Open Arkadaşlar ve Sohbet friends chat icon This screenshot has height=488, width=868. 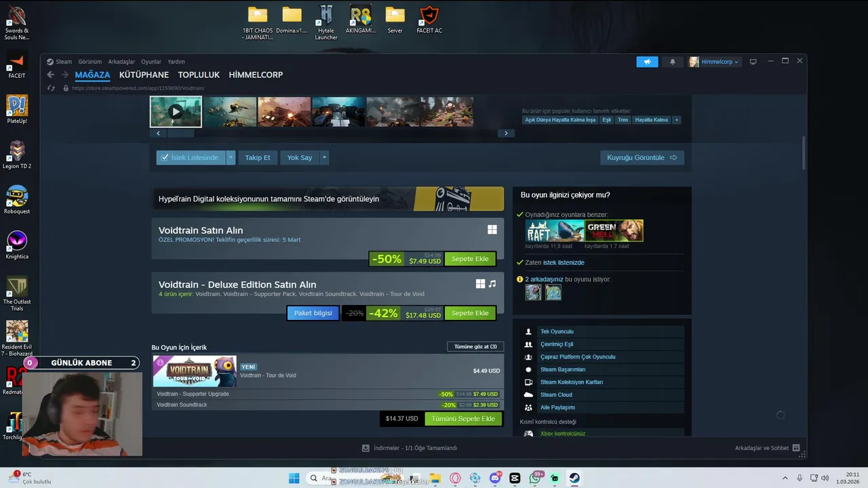tap(796, 448)
